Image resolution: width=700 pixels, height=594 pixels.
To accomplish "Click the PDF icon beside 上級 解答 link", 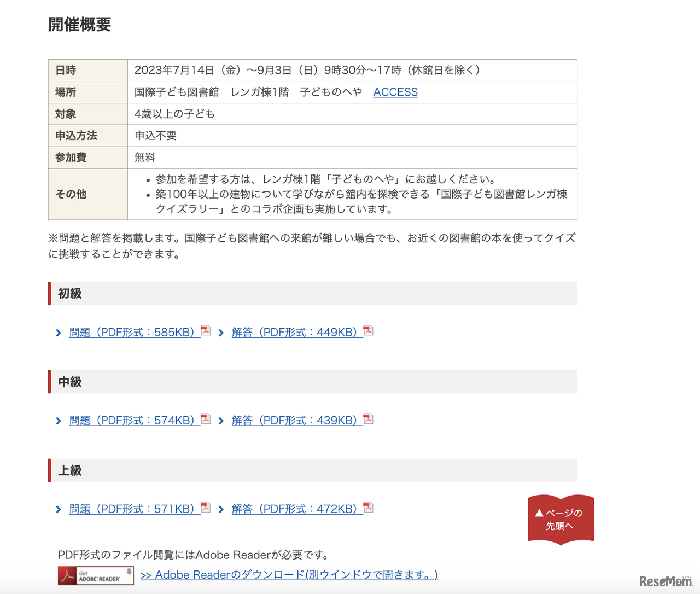I will tap(368, 507).
